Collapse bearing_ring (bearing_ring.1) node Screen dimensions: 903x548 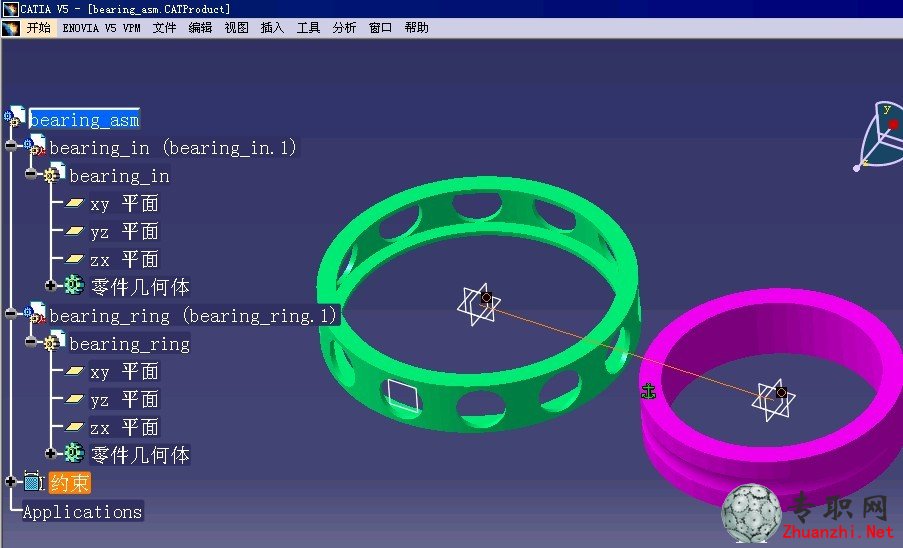[x=10, y=313]
